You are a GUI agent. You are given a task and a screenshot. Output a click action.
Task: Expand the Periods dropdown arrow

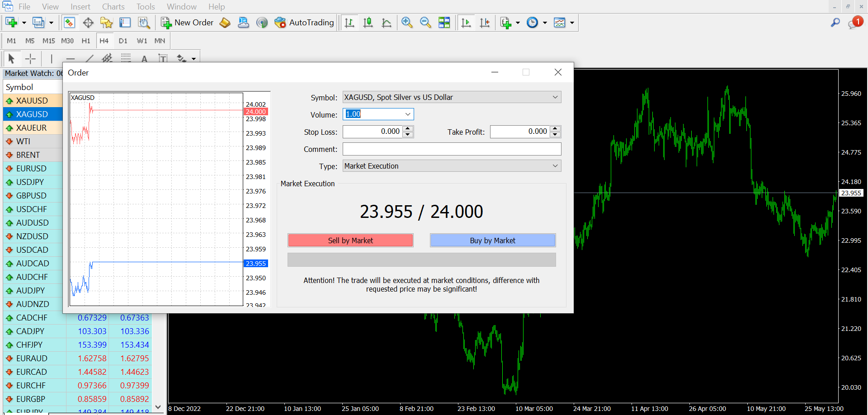pyautogui.click(x=545, y=23)
